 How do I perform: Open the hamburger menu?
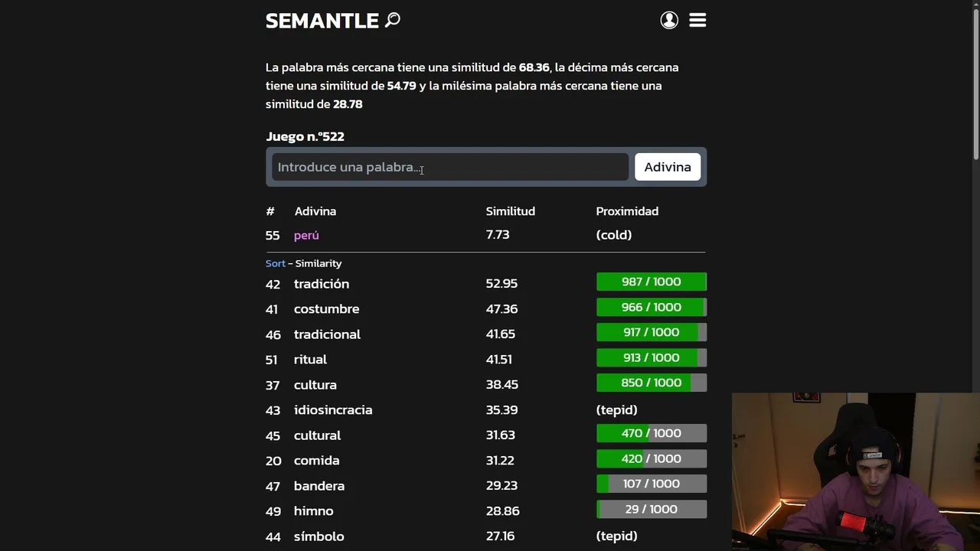coord(697,20)
